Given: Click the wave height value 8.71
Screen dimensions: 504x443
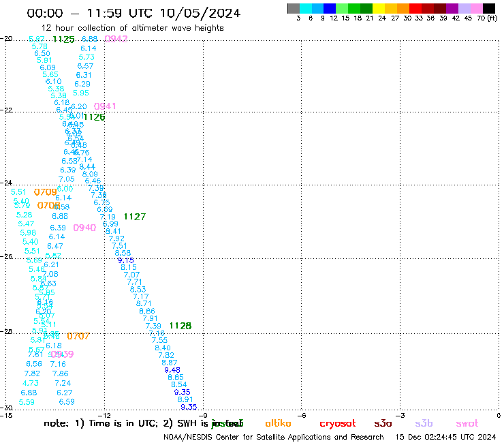Looking at the screenshot, I should pyautogui.click(x=143, y=303).
